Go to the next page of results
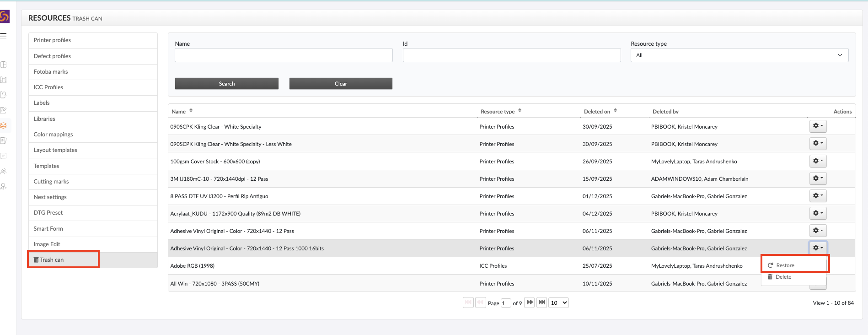Viewport: 868px width, 335px height. coord(530,303)
